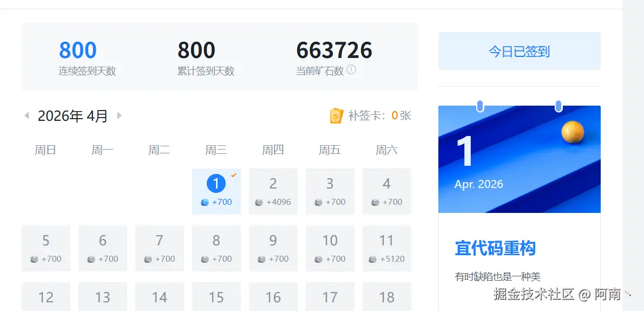Select calendar day 13

[103, 296]
